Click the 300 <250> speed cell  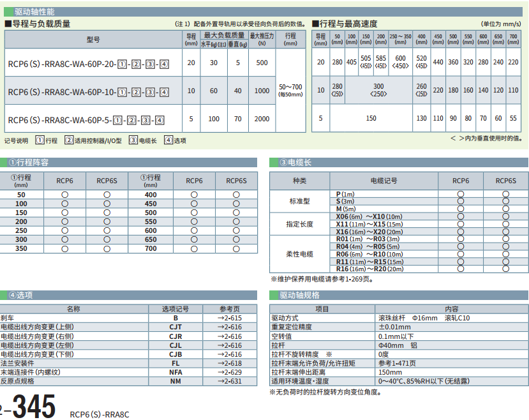(x=378, y=90)
